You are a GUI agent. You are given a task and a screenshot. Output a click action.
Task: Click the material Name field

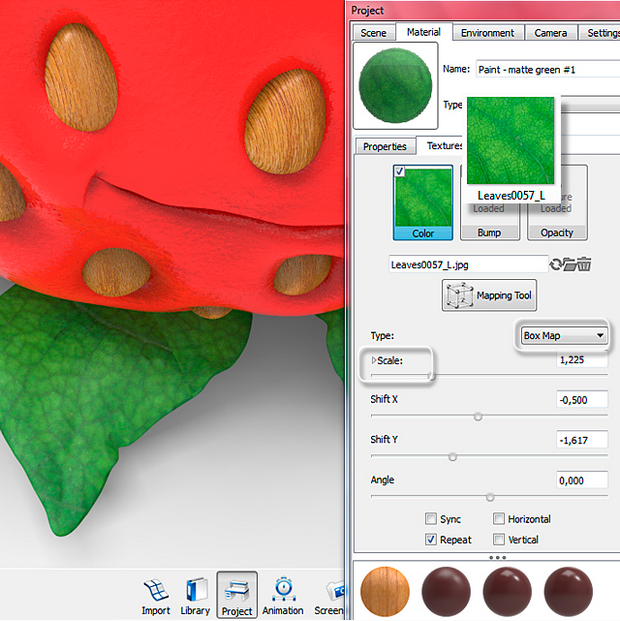tap(548, 69)
